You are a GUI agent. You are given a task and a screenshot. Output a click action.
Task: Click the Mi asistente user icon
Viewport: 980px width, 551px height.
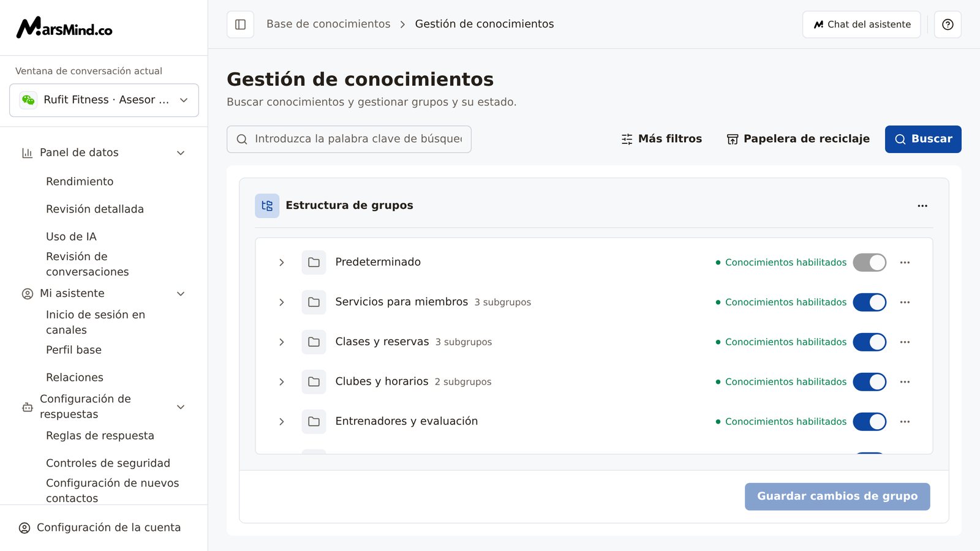[27, 294]
